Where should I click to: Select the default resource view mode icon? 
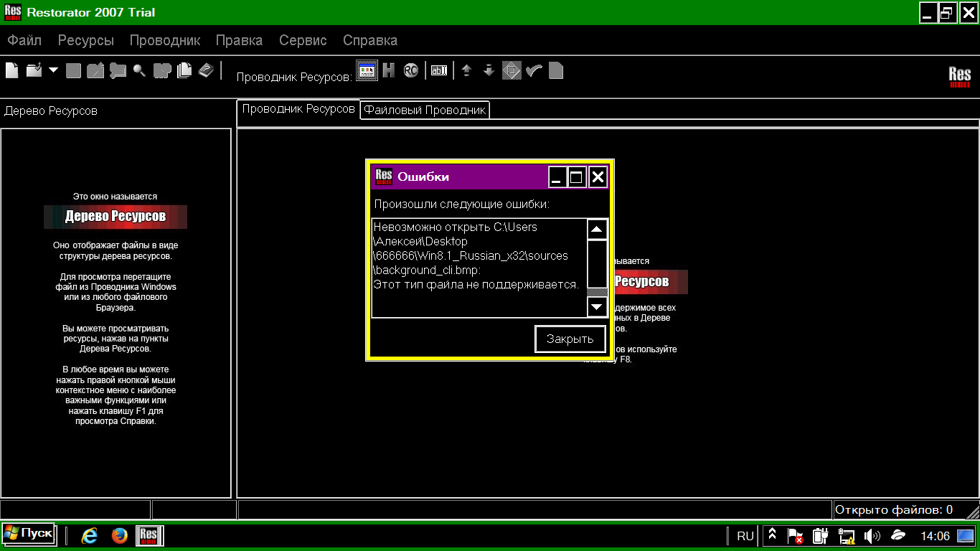[367, 70]
